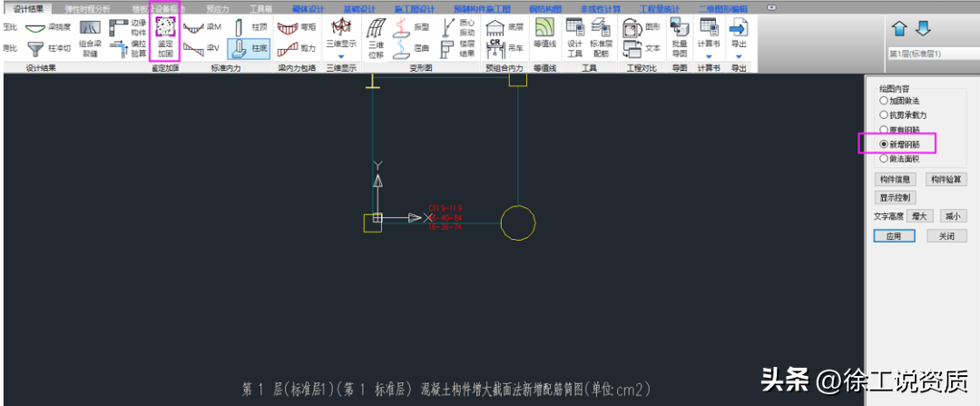The width and height of the screenshot is (980, 406).
Task: Switch to the 基础设计 tab
Action: pos(359,9)
